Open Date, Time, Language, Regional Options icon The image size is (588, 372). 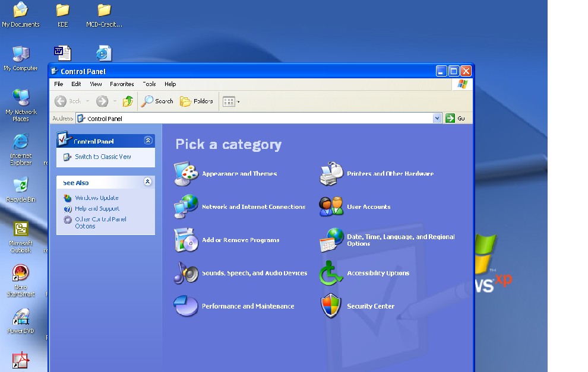tap(331, 240)
